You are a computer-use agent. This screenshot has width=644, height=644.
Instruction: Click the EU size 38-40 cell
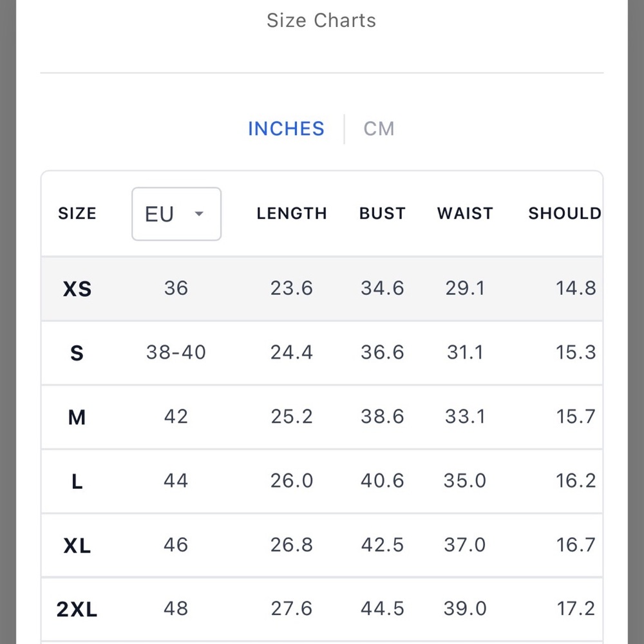[176, 352]
